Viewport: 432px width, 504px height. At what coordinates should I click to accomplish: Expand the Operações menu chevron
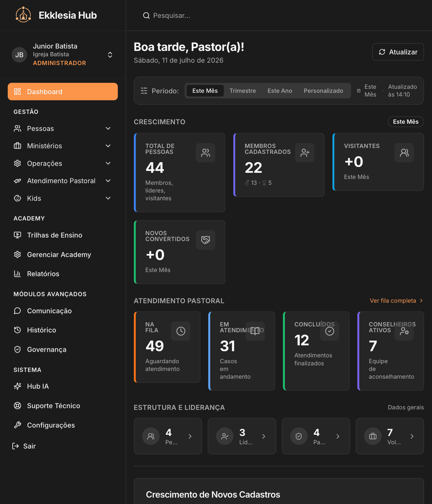tap(108, 163)
